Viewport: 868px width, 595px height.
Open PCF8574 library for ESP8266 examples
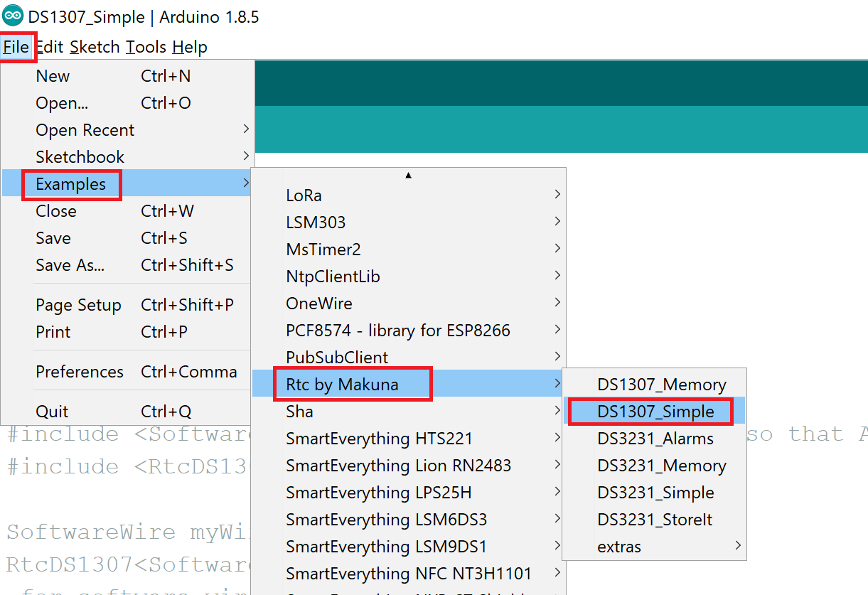point(409,331)
